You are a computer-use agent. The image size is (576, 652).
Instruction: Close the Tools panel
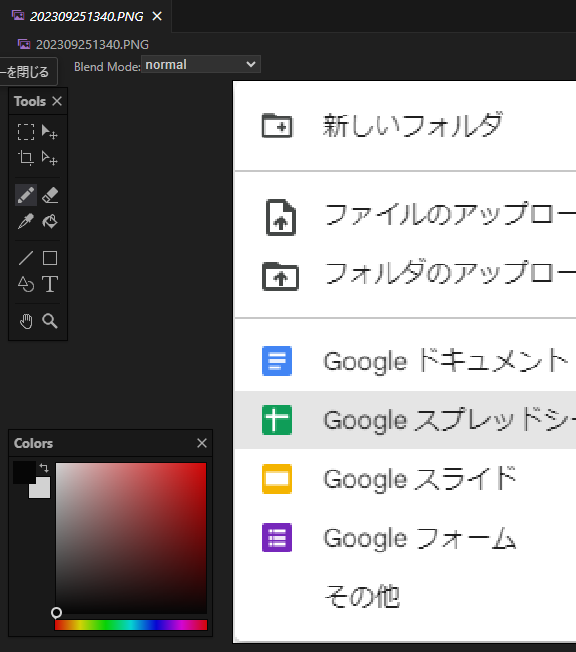click(x=57, y=101)
